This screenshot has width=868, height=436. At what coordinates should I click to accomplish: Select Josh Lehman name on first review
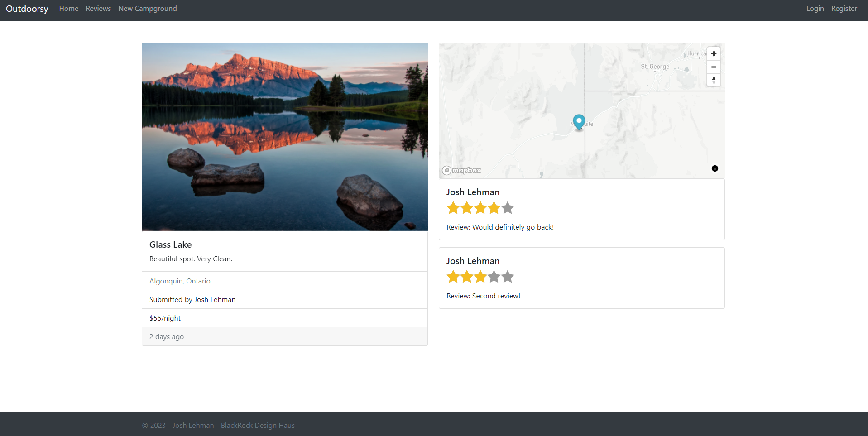[x=473, y=192]
